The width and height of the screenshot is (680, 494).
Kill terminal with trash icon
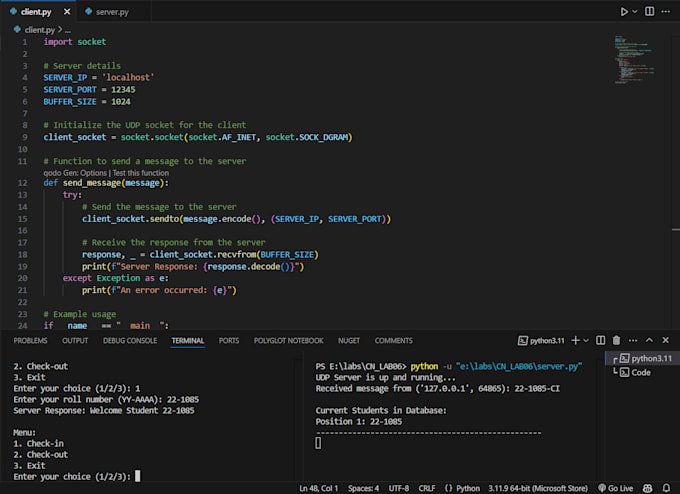tap(616, 340)
